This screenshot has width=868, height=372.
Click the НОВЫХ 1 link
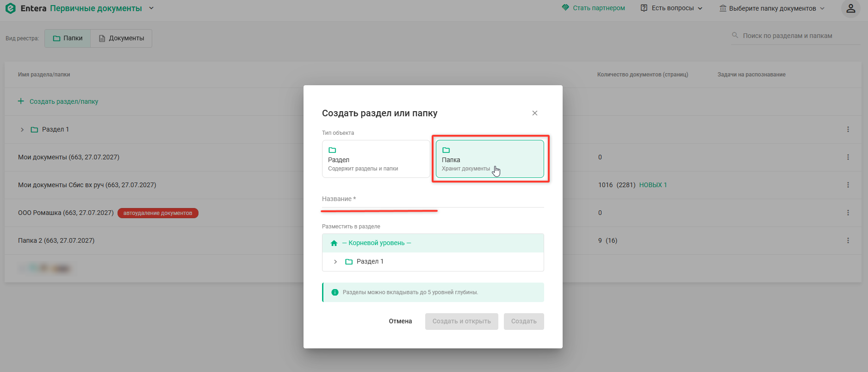point(653,185)
